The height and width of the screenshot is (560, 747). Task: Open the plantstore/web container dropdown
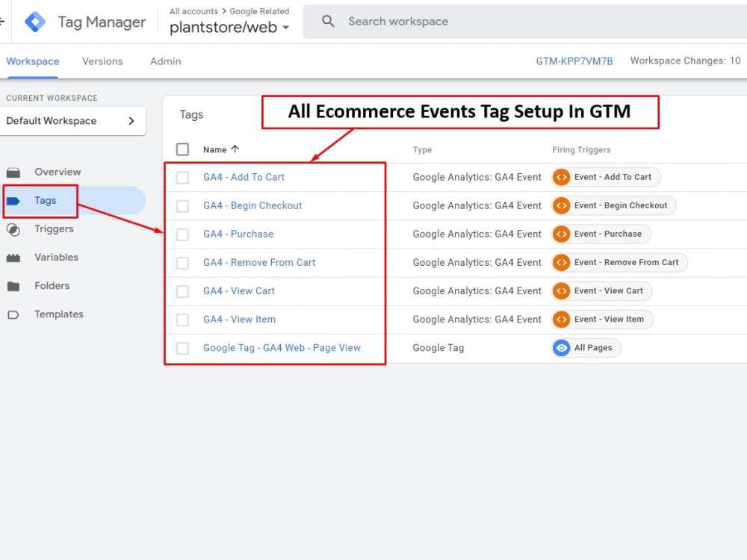(228, 25)
